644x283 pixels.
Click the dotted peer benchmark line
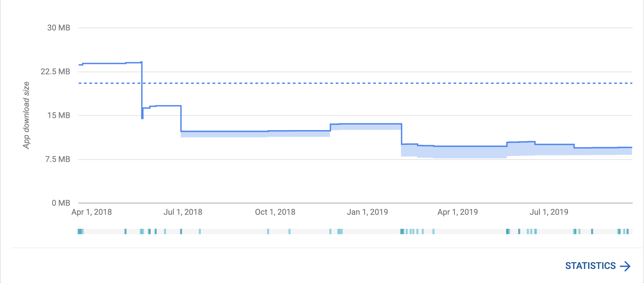301,83
